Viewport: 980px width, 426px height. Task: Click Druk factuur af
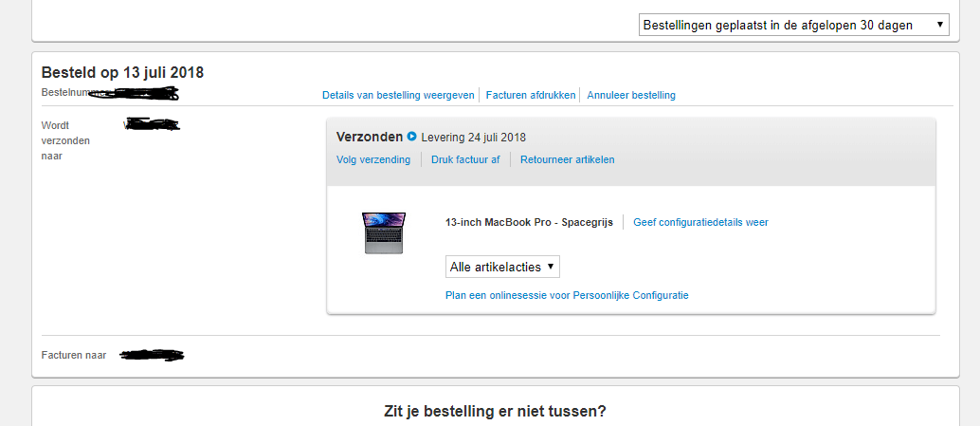click(x=465, y=159)
